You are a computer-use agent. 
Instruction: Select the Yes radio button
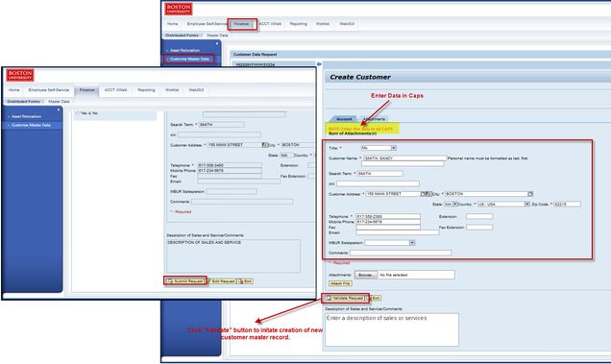[x=78, y=113]
